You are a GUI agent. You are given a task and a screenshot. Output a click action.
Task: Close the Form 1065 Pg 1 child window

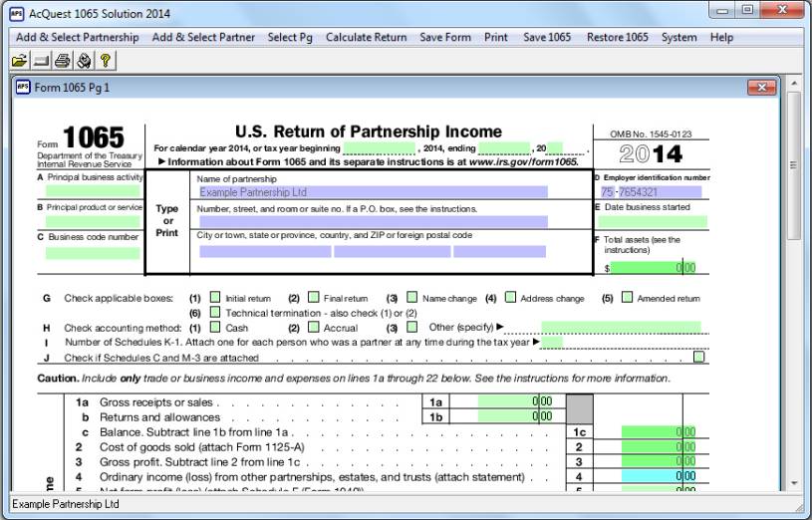(761, 90)
